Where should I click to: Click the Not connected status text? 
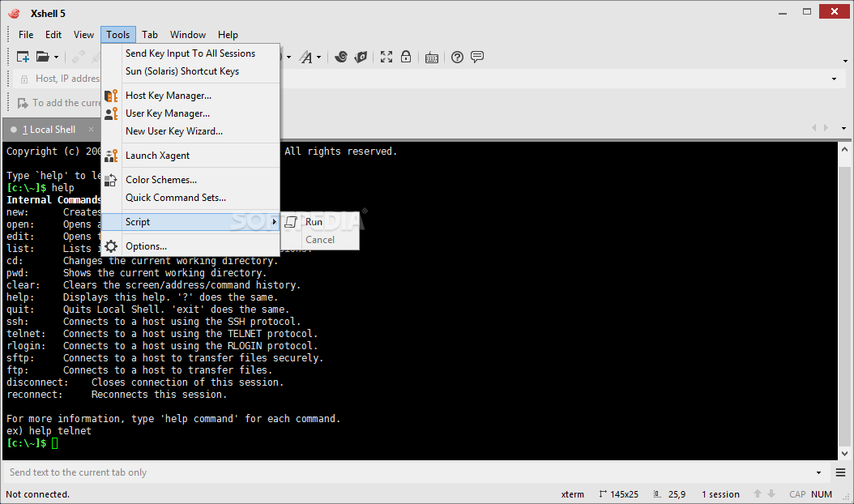tap(37, 494)
